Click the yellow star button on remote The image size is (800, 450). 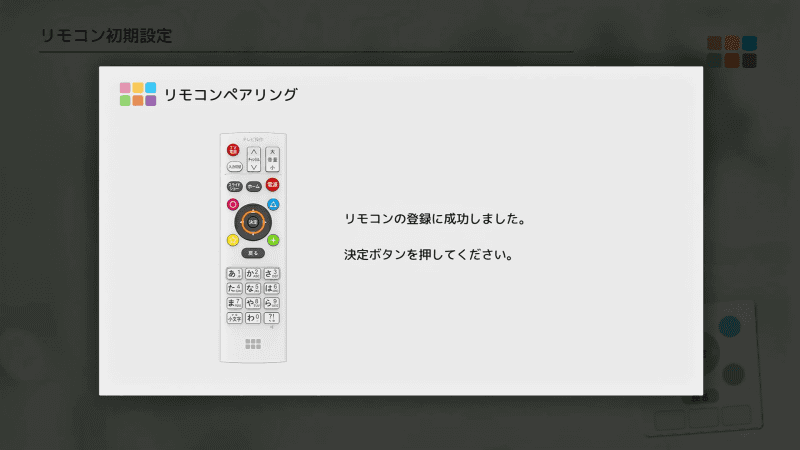tap(233, 240)
